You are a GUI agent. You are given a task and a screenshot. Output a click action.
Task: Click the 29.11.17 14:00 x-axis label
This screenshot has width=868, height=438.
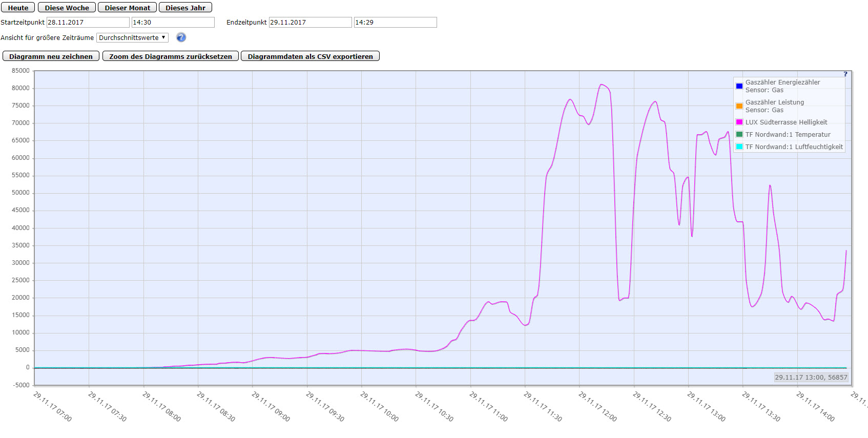click(816, 407)
